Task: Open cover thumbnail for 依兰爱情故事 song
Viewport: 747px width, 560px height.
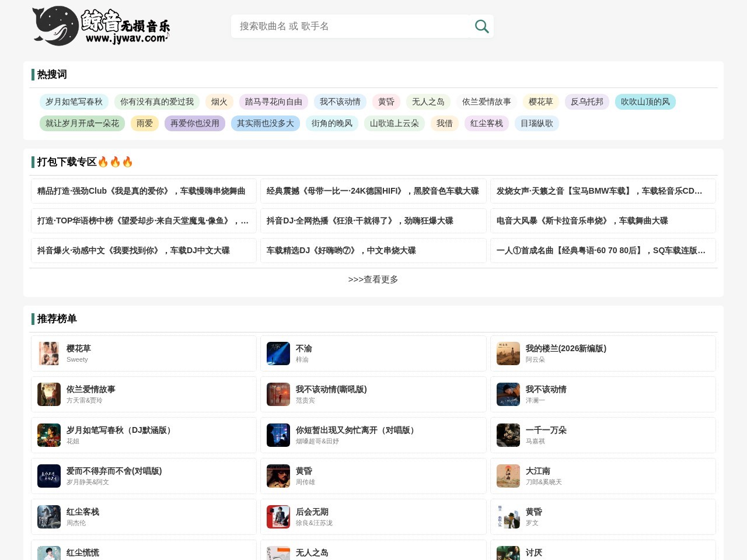Action: coord(49,394)
